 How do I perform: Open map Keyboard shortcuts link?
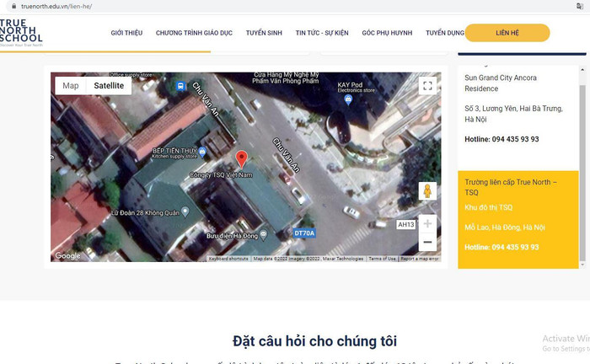[228, 259]
